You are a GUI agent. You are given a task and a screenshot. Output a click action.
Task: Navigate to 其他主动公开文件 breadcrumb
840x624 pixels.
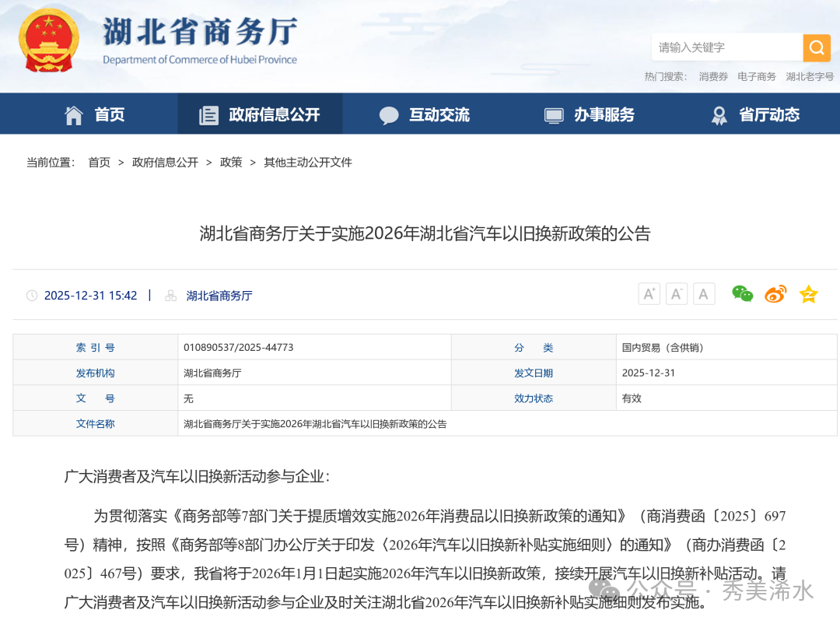tap(308, 163)
